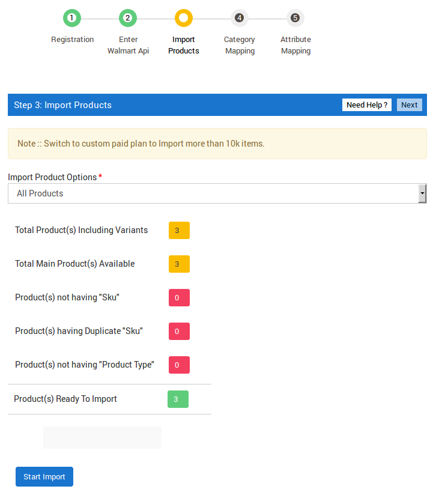
Task: Click the Total Products Including Variants yellow badge
Action: click(180, 231)
